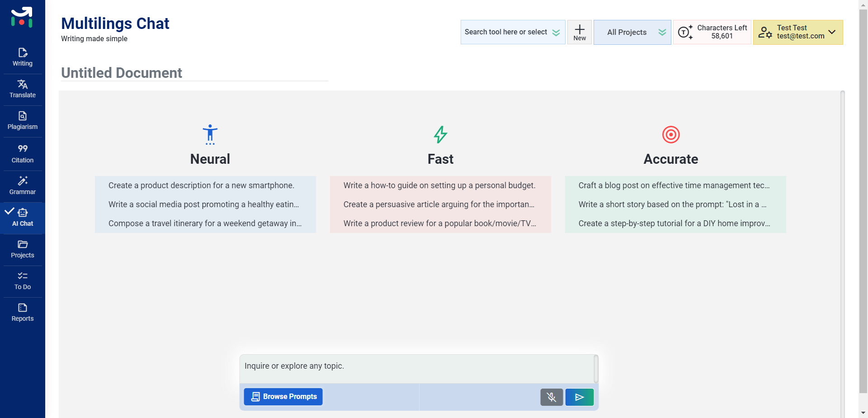
Task: Open the Citation tool
Action: [x=22, y=154]
